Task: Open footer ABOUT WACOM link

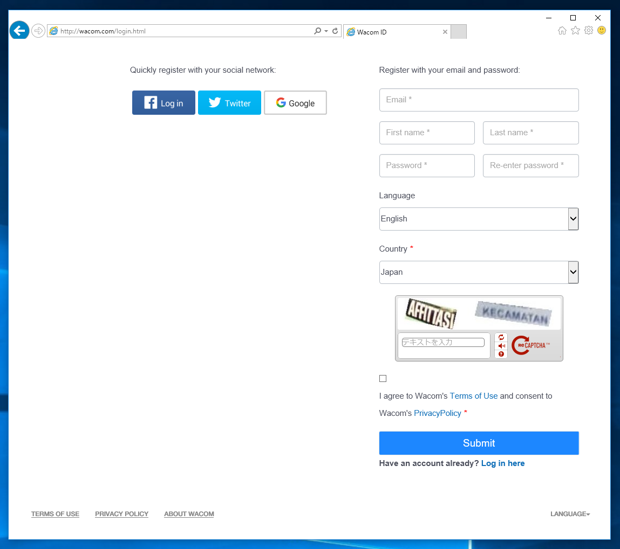Action: 189,514
